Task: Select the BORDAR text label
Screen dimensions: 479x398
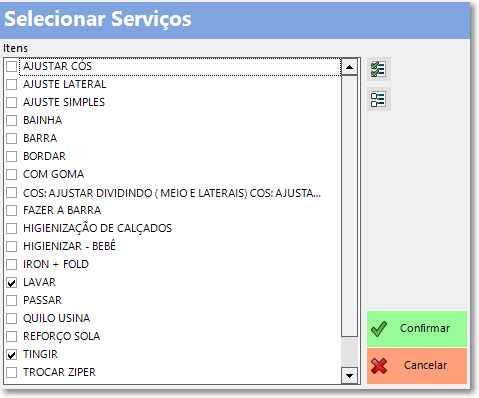Action: pyautogui.click(x=44, y=156)
